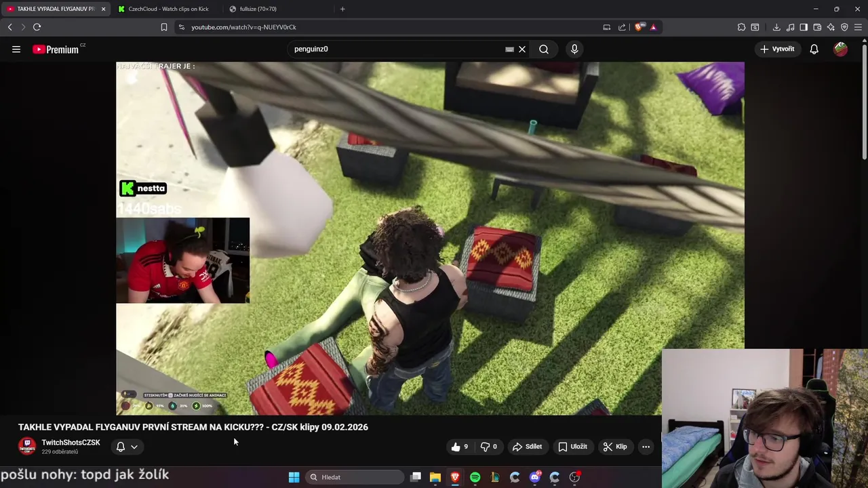The image size is (868, 488).
Task: Go forward in browser history
Action: (23, 27)
